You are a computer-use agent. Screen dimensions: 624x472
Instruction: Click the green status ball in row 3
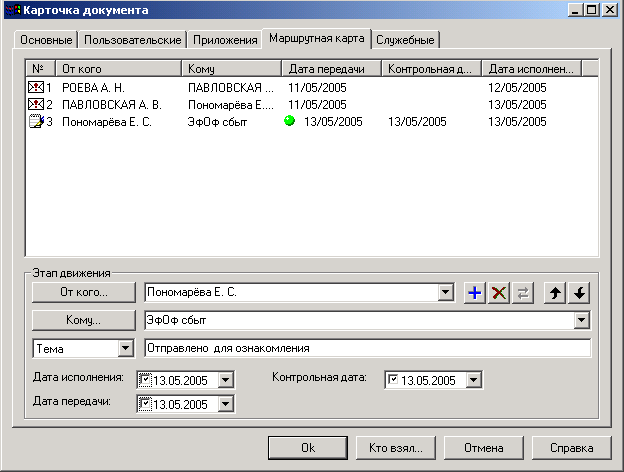coord(289,120)
